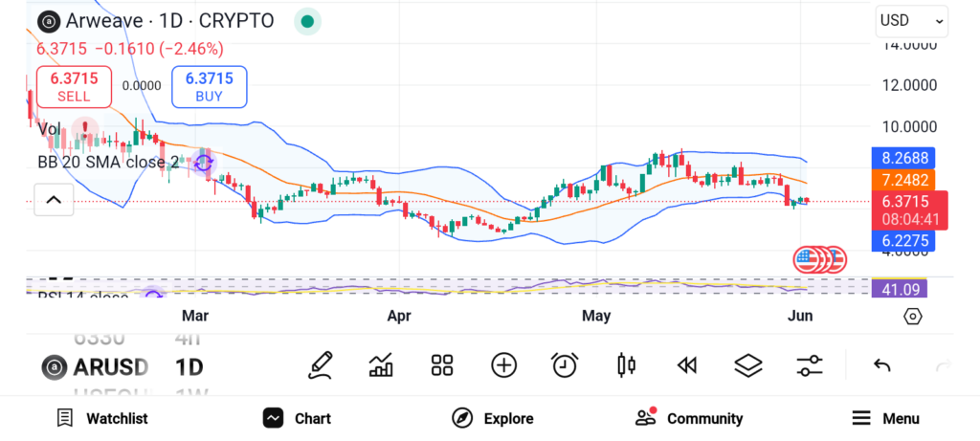Open the Menu tab
The width and height of the screenshot is (980, 441).
coord(885,418)
